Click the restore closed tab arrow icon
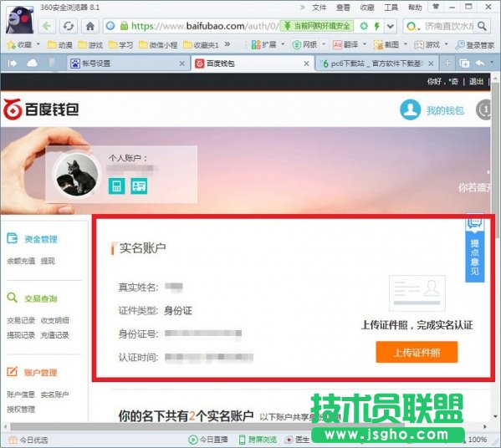 point(480,64)
